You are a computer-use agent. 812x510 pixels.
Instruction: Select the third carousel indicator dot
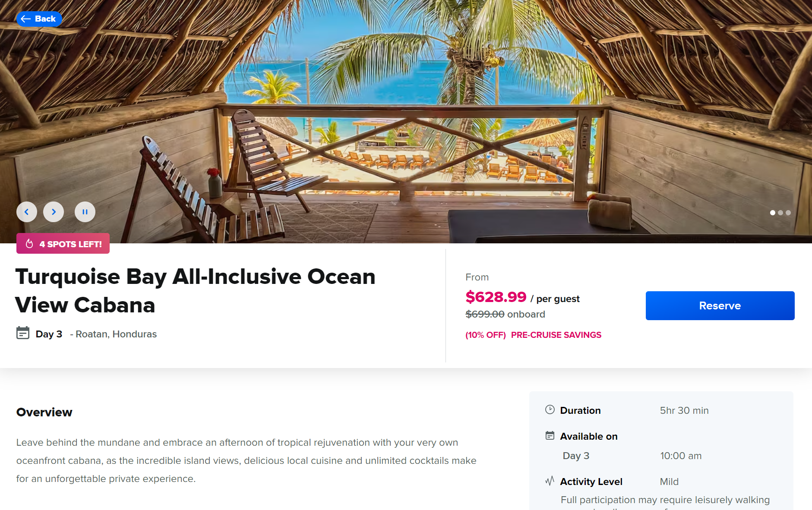(x=788, y=213)
